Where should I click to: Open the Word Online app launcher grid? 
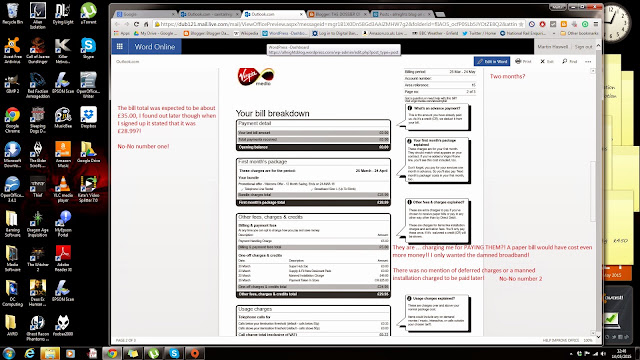(120, 47)
